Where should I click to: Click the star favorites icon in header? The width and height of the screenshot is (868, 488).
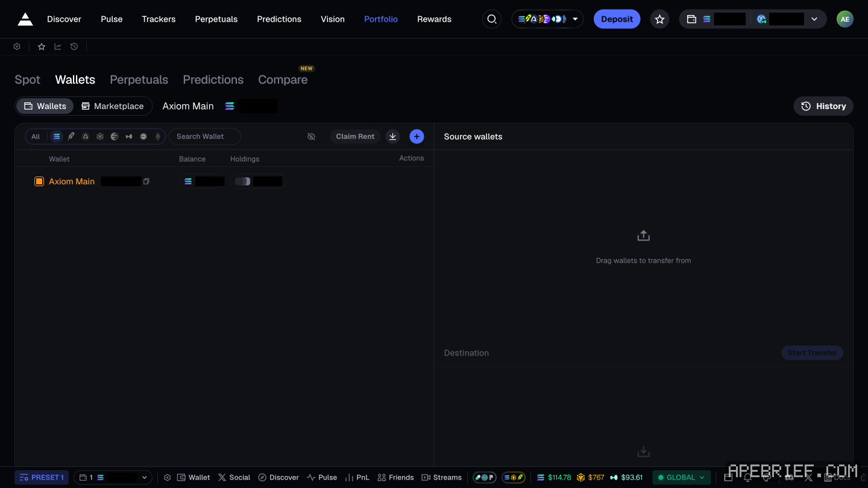660,19
